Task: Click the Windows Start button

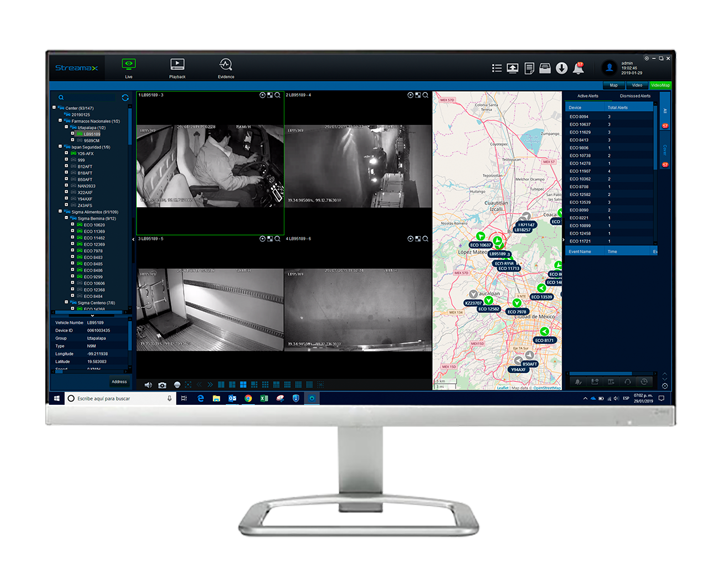Action: (x=56, y=399)
